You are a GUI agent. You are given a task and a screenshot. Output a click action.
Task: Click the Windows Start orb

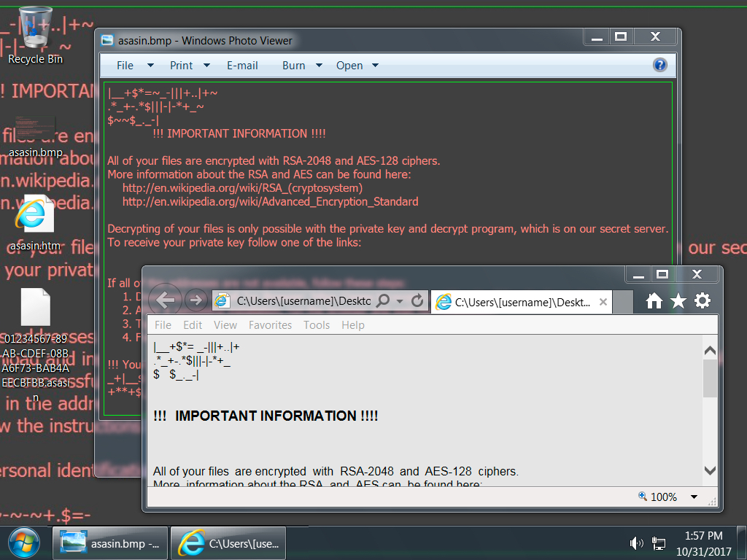click(24, 543)
